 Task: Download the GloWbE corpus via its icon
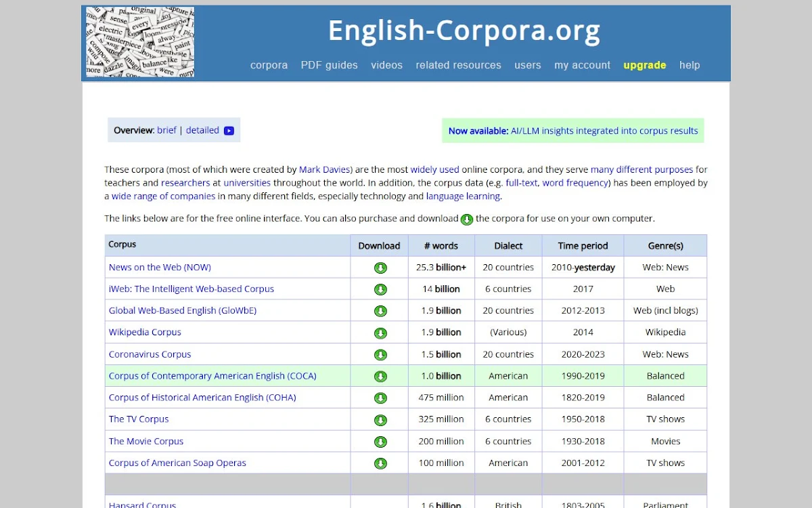(x=380, y=311)
